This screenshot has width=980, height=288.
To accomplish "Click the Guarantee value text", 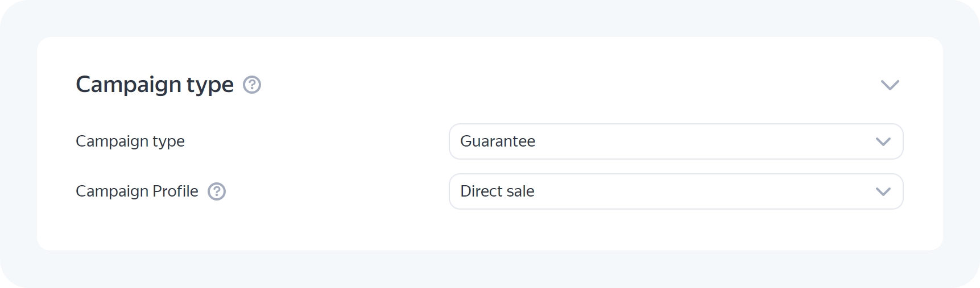I will (498, 141).
